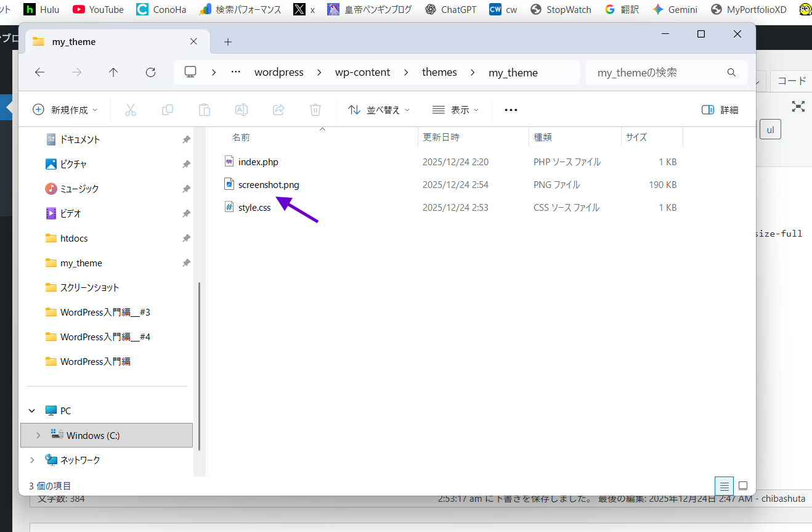The height and width of the screenshot is (532, 812).
Task: Open the 並べ替え sort dropdown
Action: coord(379,110)
